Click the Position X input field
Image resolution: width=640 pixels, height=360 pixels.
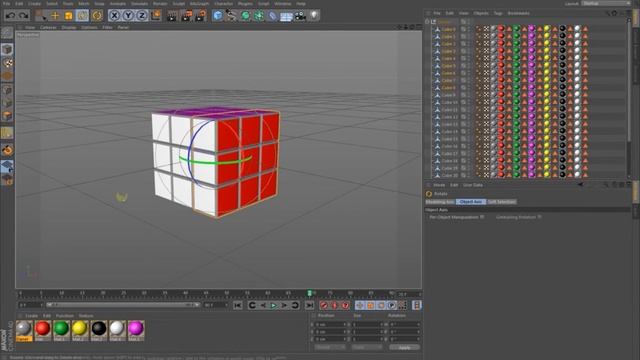click(x=331, y=324)
